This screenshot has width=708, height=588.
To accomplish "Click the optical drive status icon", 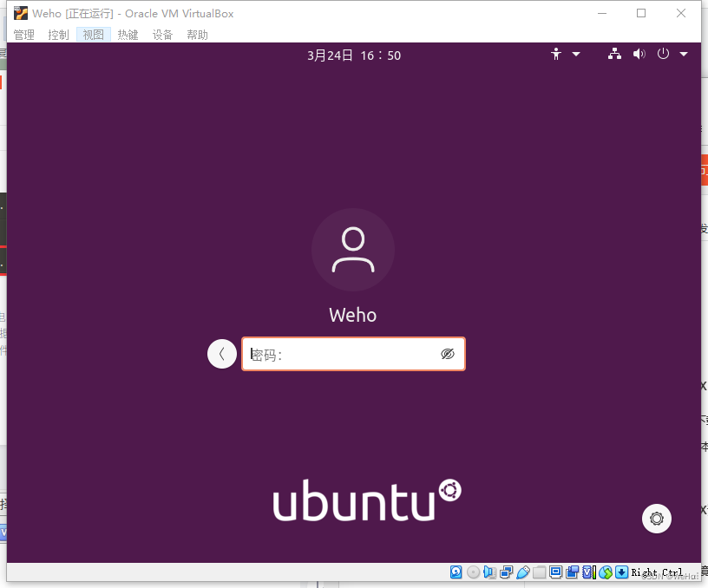I will pyautogui.click(x=473, y=572).
